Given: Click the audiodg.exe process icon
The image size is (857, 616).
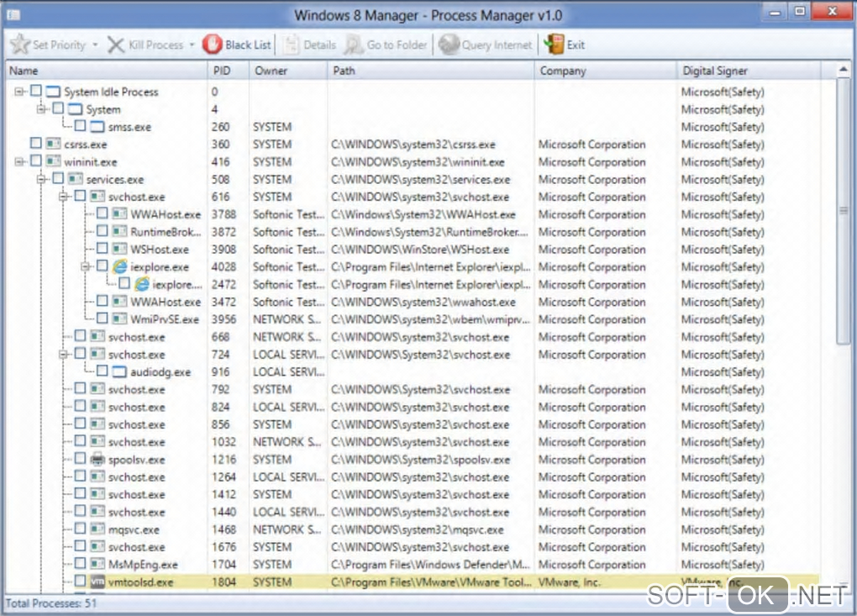Looking at the screenshot, I should pos(119,371).
